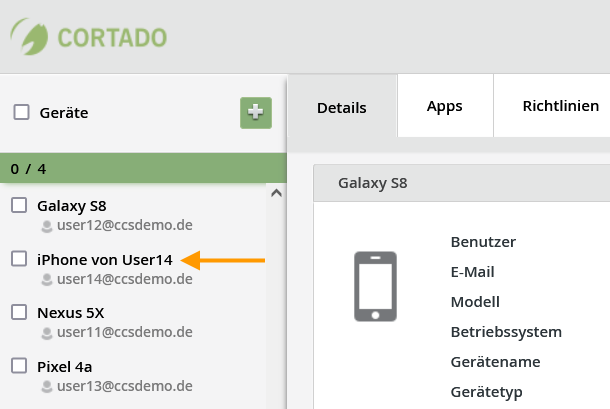Click the Geräte list heading

point(64,113)
